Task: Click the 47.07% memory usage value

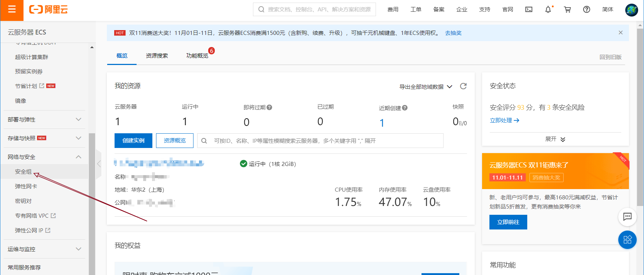Action: pyautogui.click(x=395, y=202)
